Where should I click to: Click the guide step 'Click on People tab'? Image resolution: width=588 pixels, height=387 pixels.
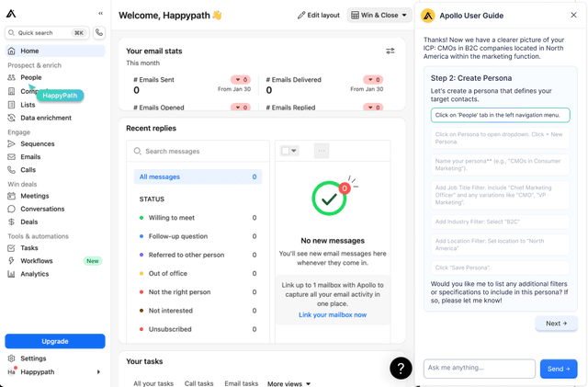(x=500, y=115)
